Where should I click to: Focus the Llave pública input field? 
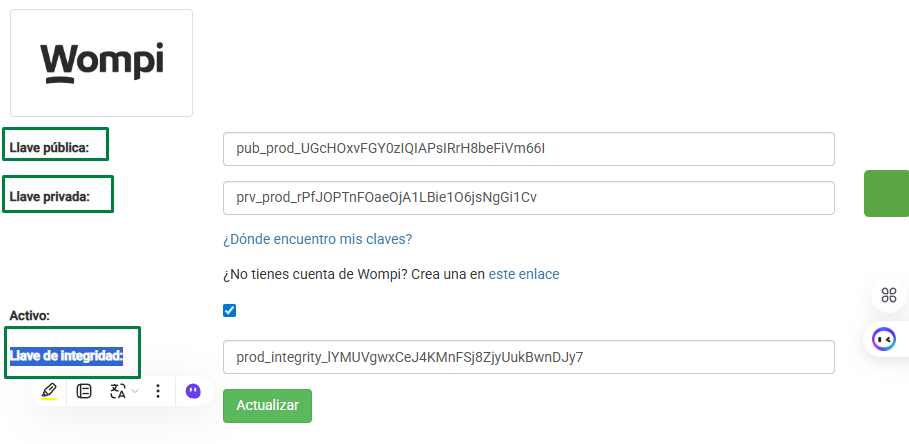click(529, 149)
